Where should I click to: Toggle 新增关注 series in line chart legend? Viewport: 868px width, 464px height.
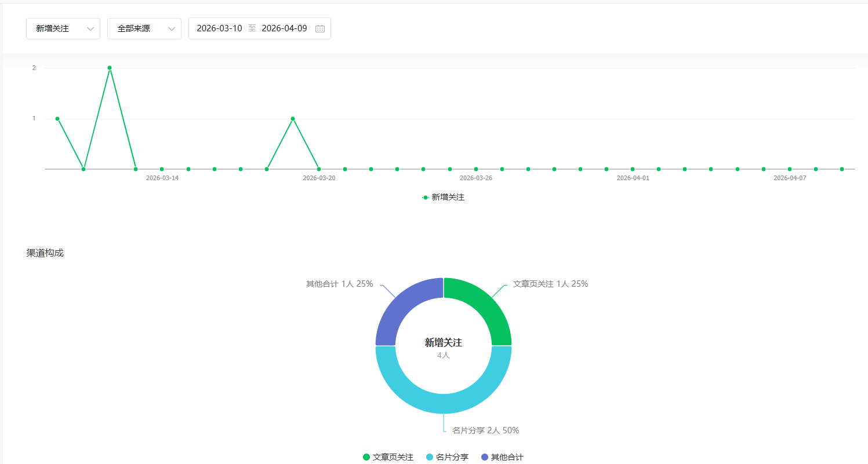(x=444, y=198)
